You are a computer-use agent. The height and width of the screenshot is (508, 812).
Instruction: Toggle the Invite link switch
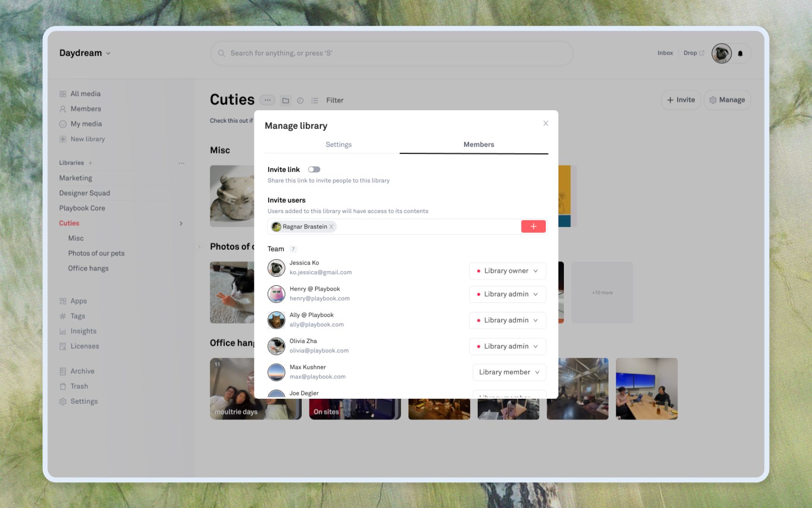click(x=314, y=169)
